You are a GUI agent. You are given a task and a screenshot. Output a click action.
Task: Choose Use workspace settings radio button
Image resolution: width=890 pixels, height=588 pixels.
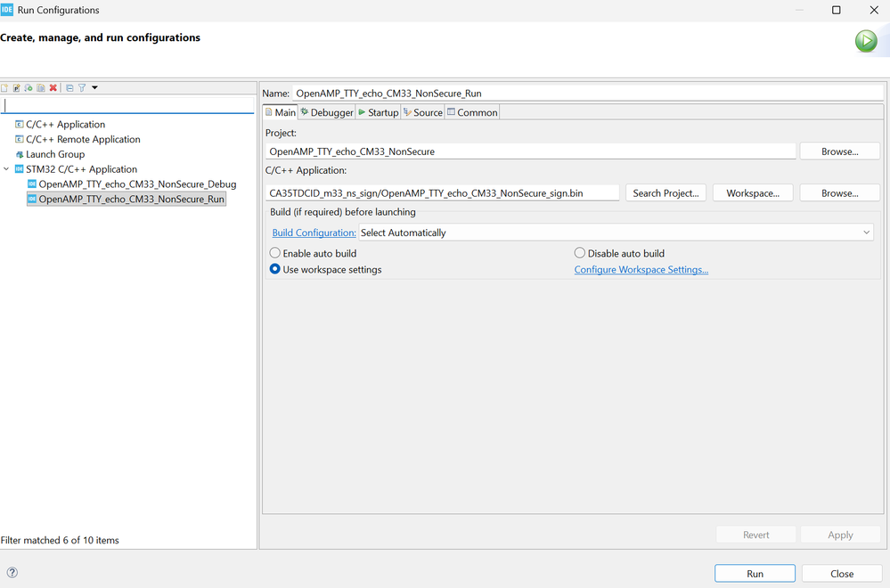click(x=275, y=269)
